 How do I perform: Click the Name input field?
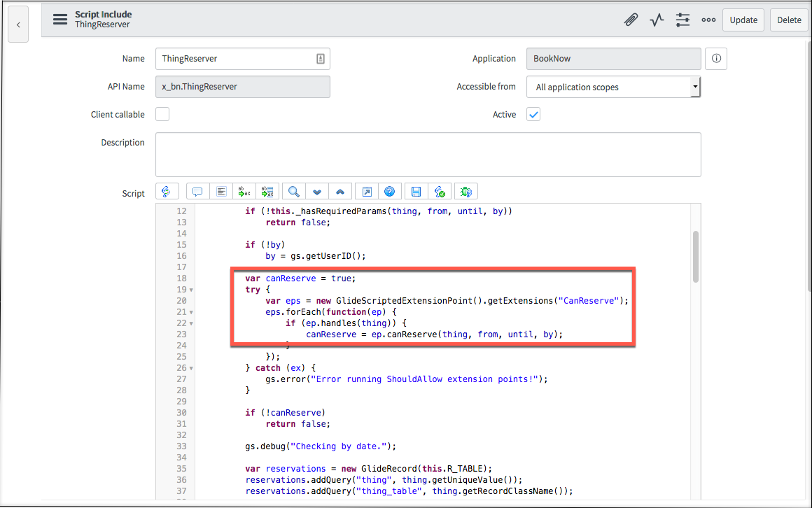pyautogui.click(x=242, y=59)
